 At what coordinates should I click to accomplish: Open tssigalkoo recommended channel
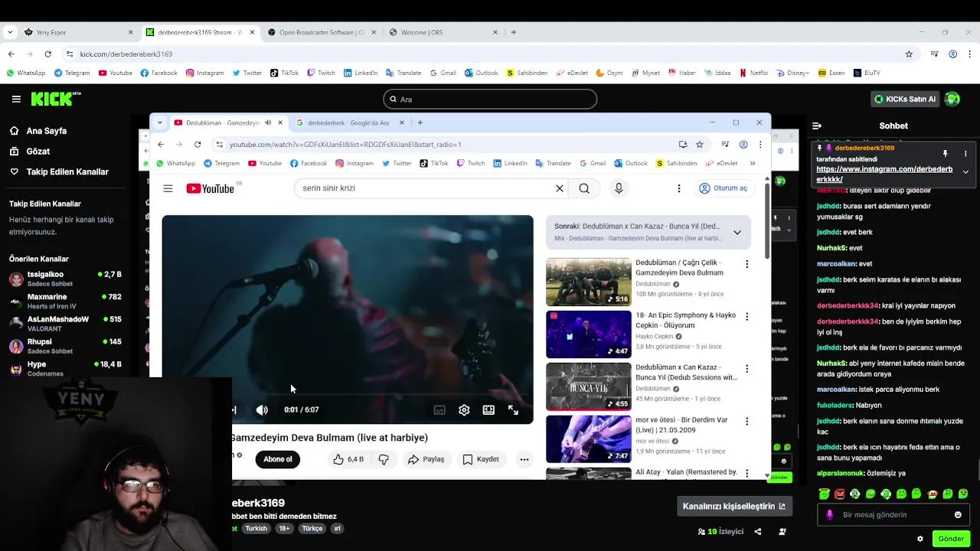coord(65,279)
